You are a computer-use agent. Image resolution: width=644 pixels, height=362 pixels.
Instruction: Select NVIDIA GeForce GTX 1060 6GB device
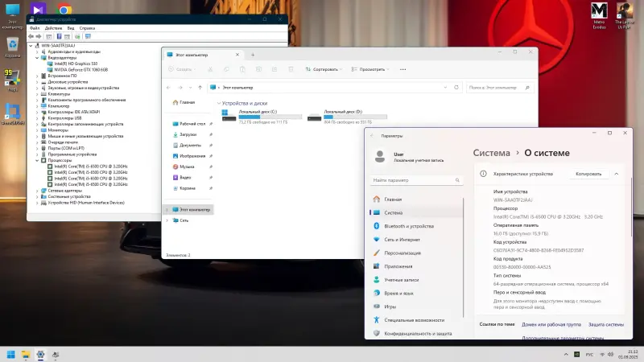tap(77, 70)
